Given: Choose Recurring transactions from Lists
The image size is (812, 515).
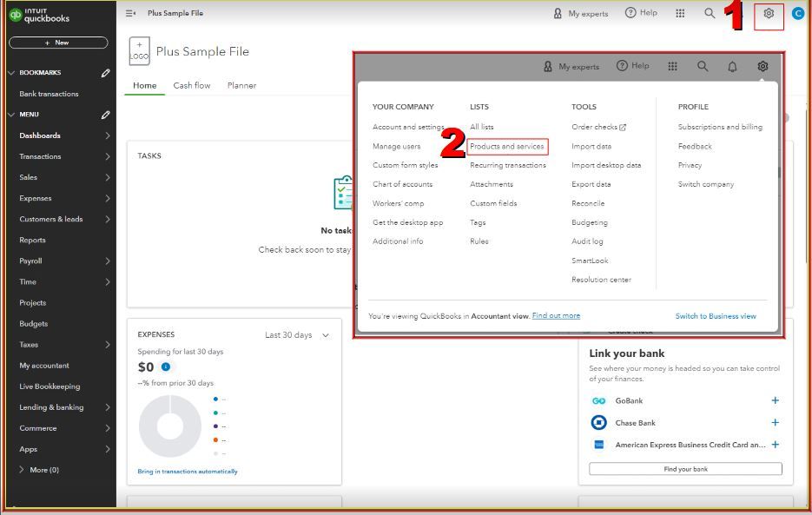Looking at the screenshot, I should tap(507, 165).
